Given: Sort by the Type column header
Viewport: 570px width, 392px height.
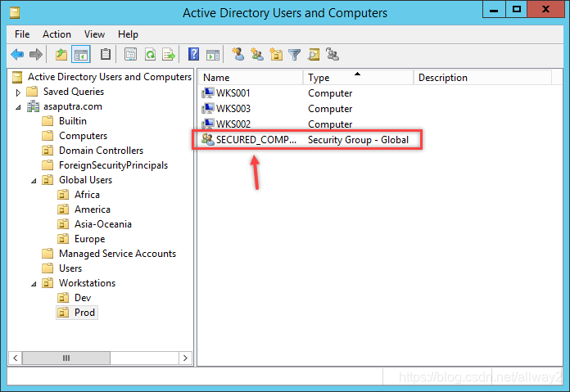Looking at the screenshot, I should [358, 78].
